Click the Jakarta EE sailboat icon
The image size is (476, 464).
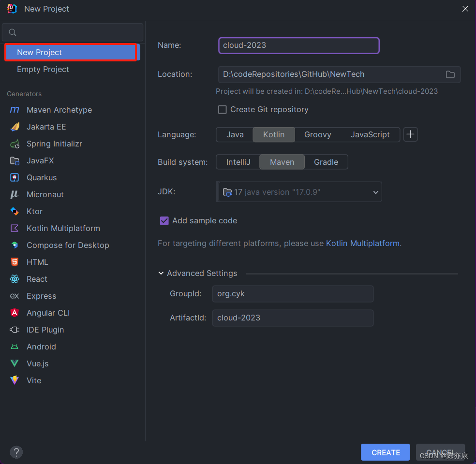15,127
